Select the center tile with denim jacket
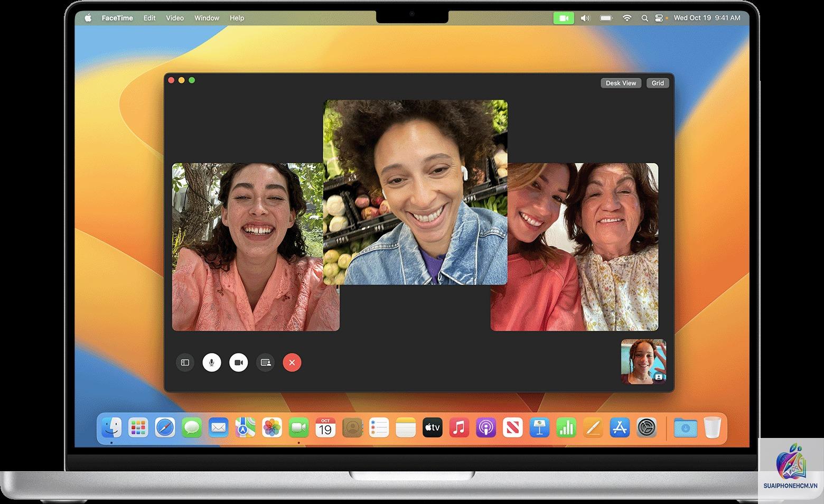The width and height of the screenshot is (824, 504). click(x=415, y=192)
